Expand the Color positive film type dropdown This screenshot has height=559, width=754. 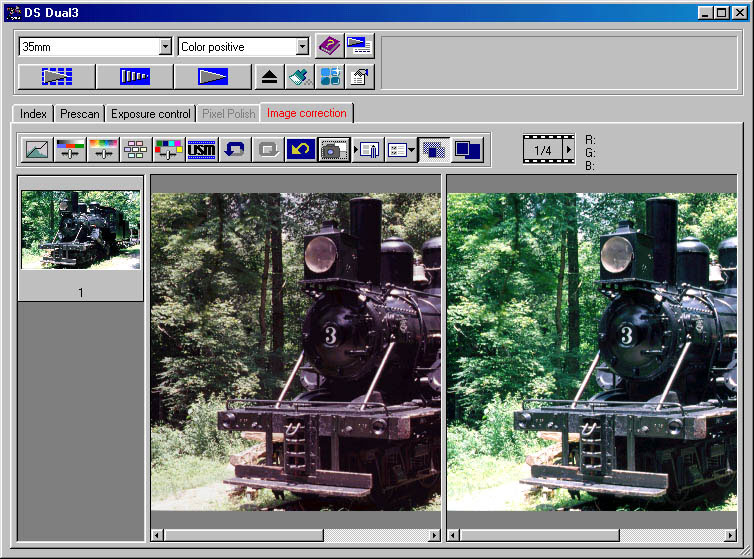click(302, 47)
